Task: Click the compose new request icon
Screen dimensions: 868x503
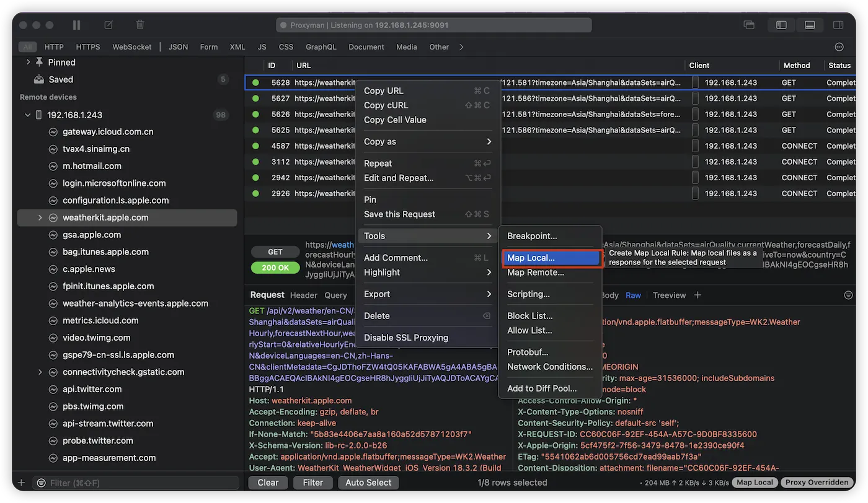Action: click(x=108, y=25)
